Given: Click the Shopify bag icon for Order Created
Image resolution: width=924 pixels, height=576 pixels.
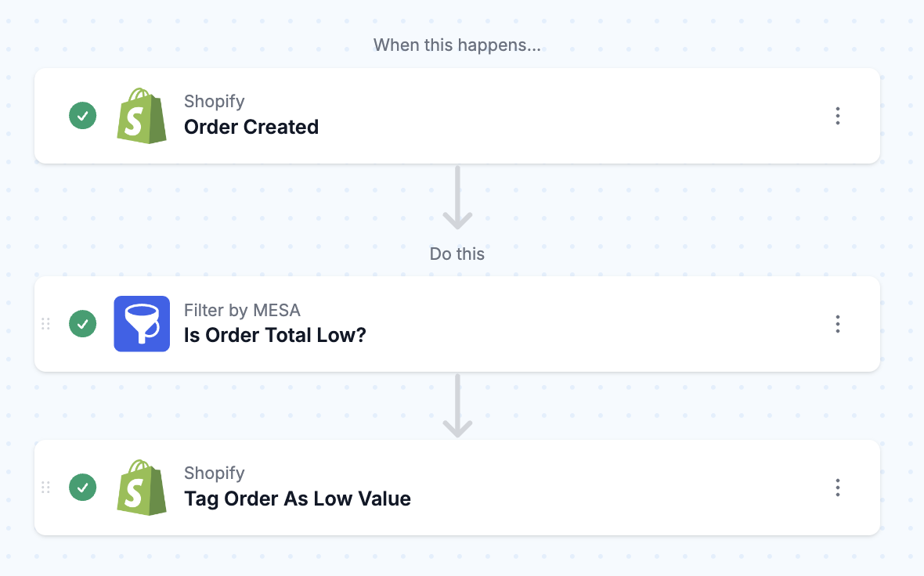Looking at the screenshot, I should click(142, 116).
